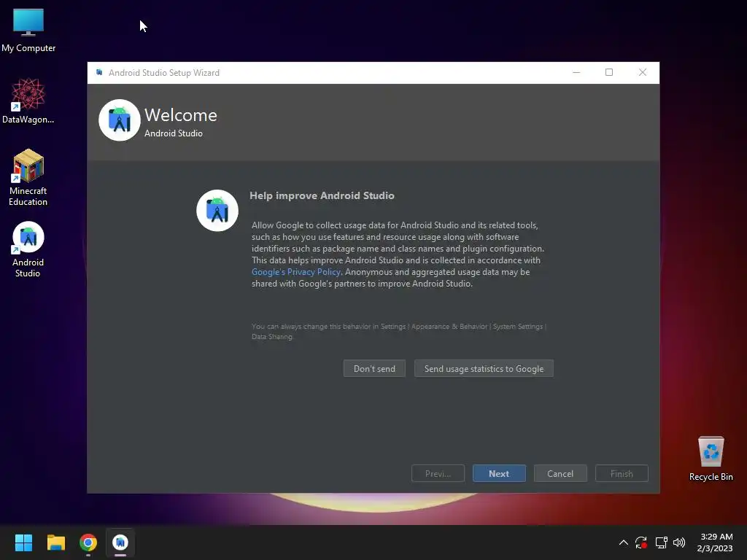Click the Welcome title text
Image resolution: width=747 pixels, height=560 pixels.
click(181, 115)
